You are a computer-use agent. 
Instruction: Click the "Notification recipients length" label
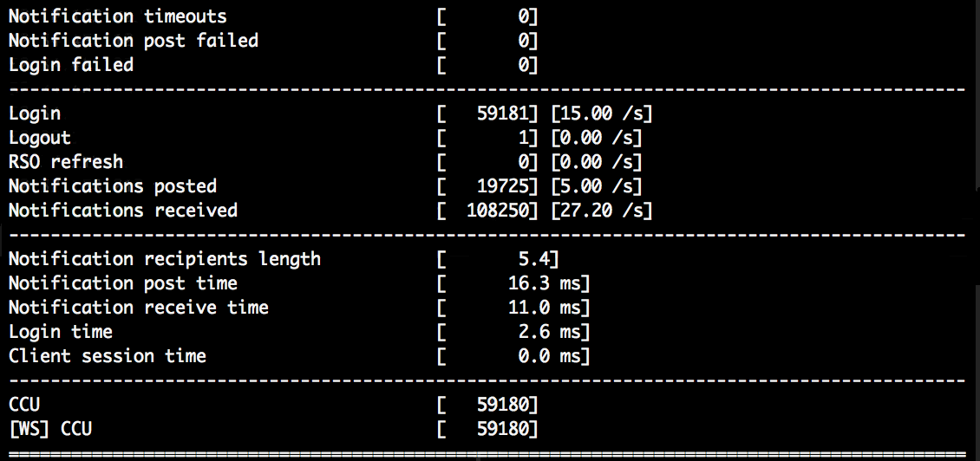pos(165,259)
